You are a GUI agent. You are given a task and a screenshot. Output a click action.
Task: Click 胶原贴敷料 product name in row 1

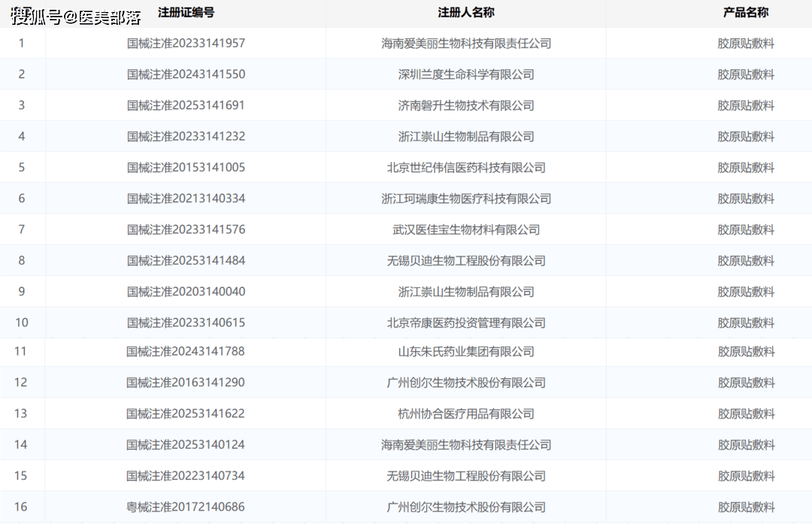tap(746, 44)
